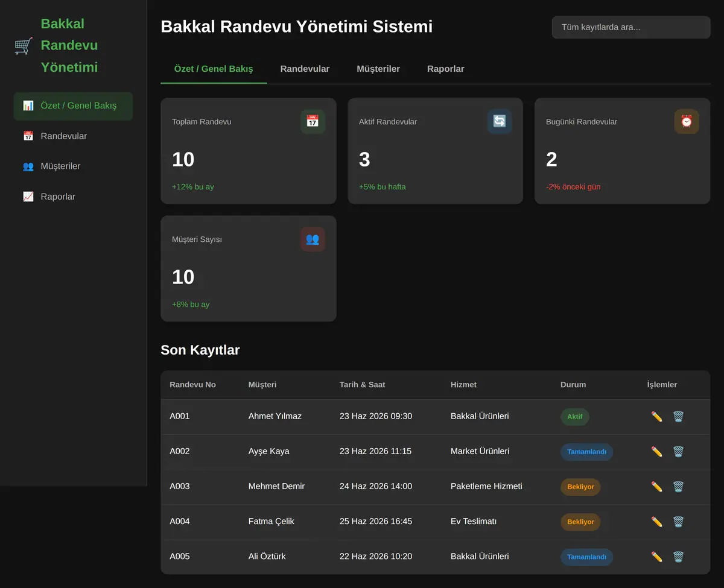Select Özet / Genel Bakış in sidebar

click(73, 106)
